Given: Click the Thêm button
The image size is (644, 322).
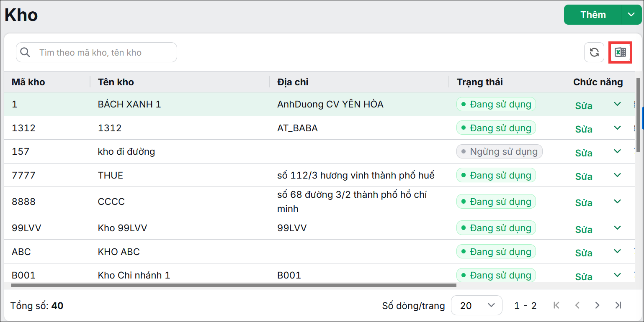Looking at the screenshot, I should 593,15.
